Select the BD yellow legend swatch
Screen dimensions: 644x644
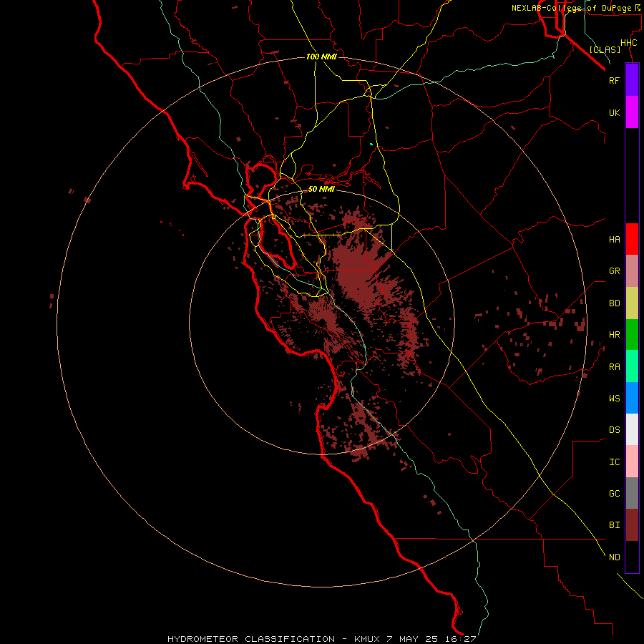632,303
